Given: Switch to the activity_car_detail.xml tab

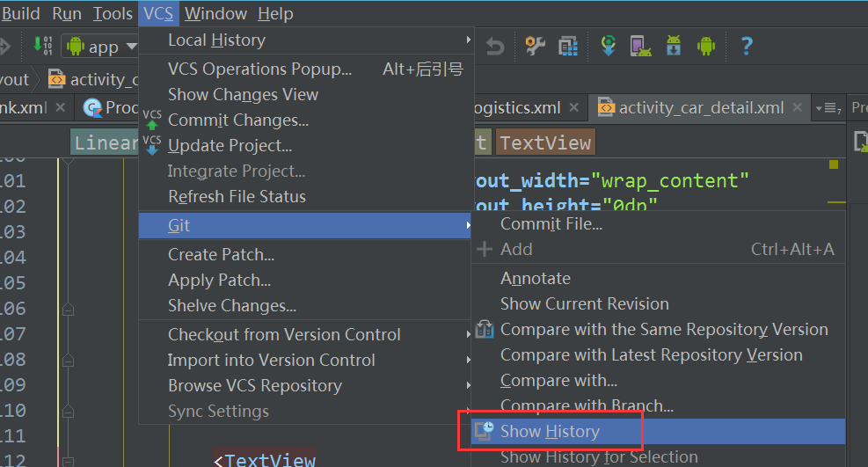Looking at the screenshot, I should click(x=698, y=106).
